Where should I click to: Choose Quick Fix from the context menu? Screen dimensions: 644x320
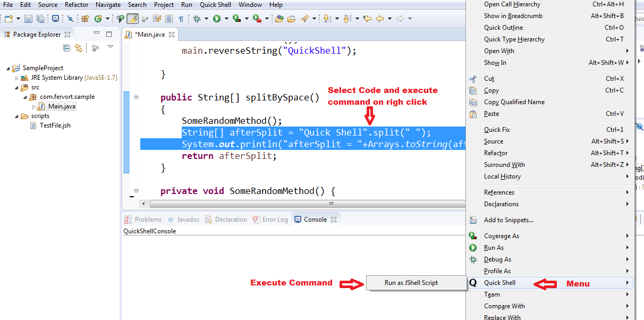point(549,130)
